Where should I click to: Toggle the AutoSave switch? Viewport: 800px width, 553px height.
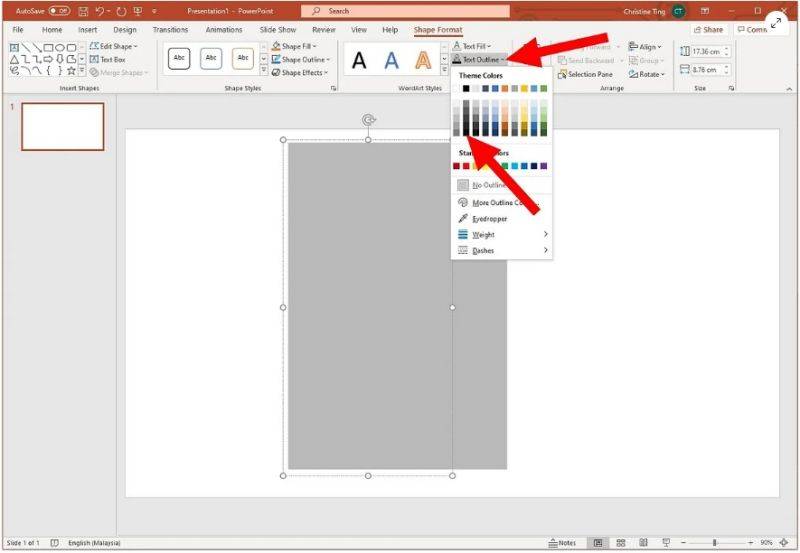(x=59, y=11)
